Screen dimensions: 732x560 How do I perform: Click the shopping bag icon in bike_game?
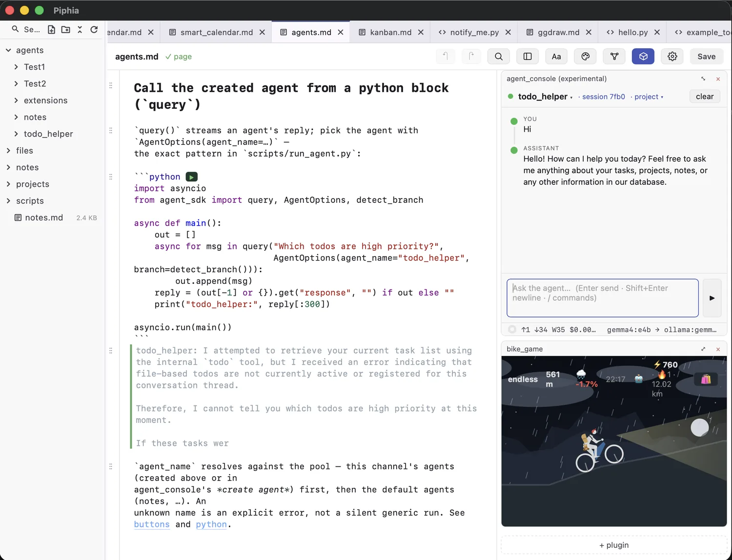[706, 379]
